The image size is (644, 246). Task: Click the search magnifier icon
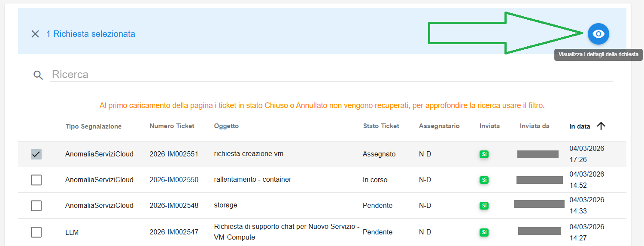point(38,75)
